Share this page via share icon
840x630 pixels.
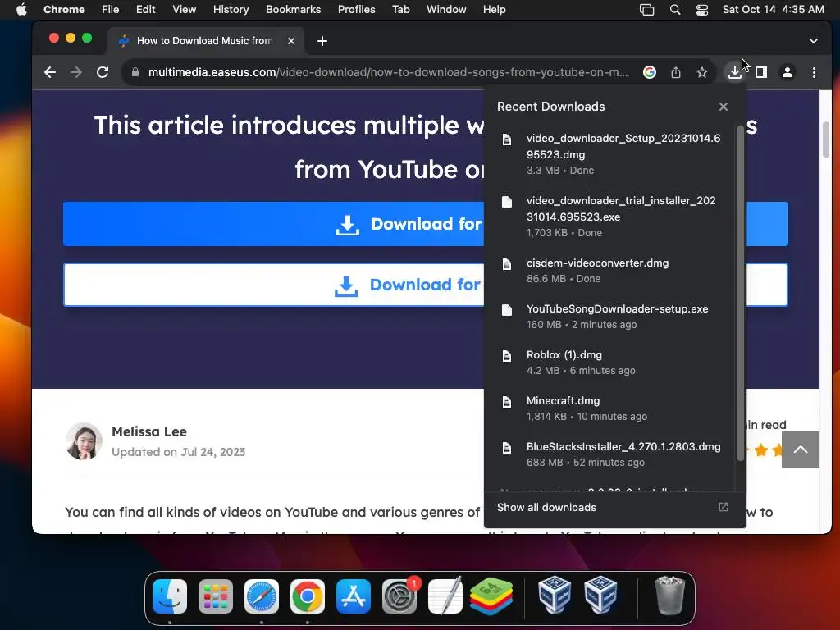pyautogui.click(x=676, y=72)
